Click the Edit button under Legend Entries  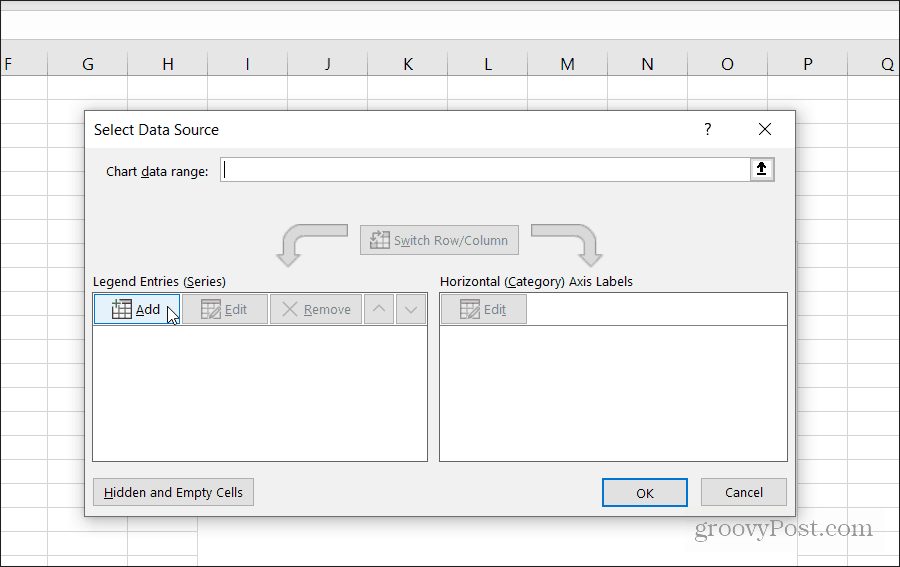(x=224, y=309)
